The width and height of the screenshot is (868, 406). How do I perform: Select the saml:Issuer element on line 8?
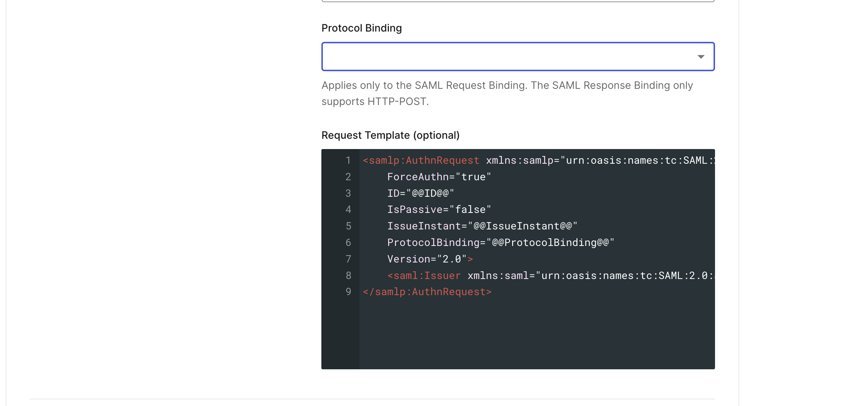tap(424, 275)
